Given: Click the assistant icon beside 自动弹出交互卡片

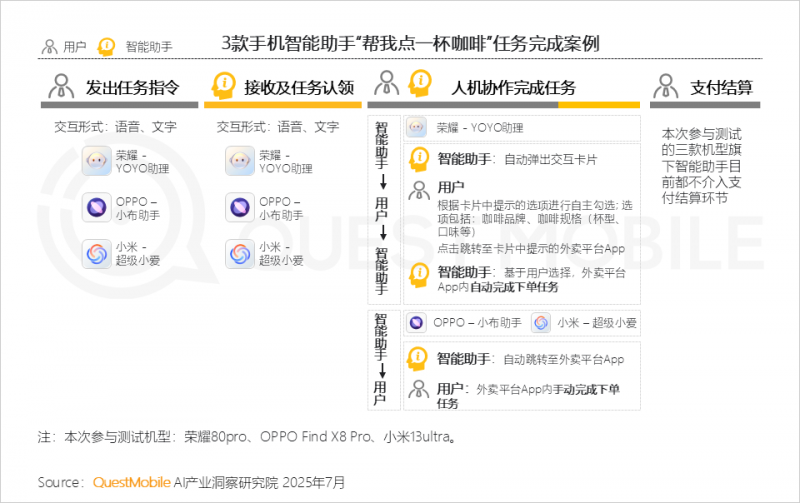Looking at the screenshot, I should [x=419, y=159].
